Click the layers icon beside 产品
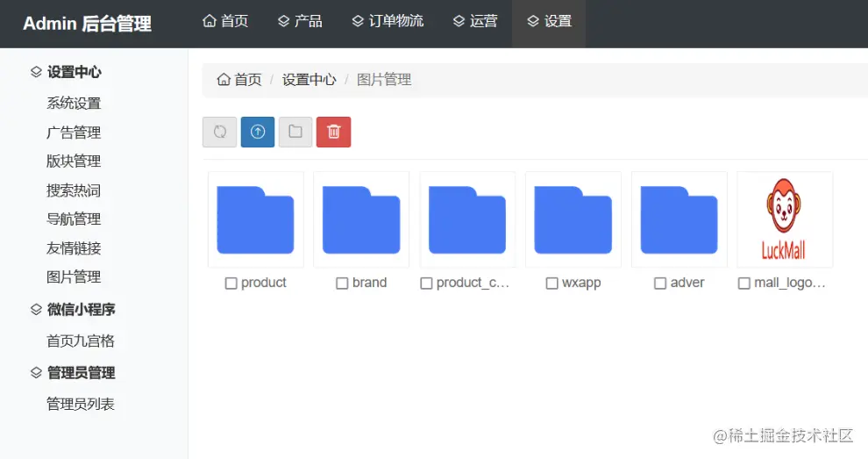 tap(284, 21)
